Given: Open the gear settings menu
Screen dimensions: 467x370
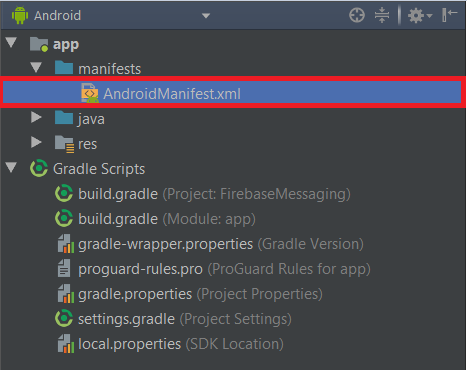Looking at the screenshot, I should [420, 15].
